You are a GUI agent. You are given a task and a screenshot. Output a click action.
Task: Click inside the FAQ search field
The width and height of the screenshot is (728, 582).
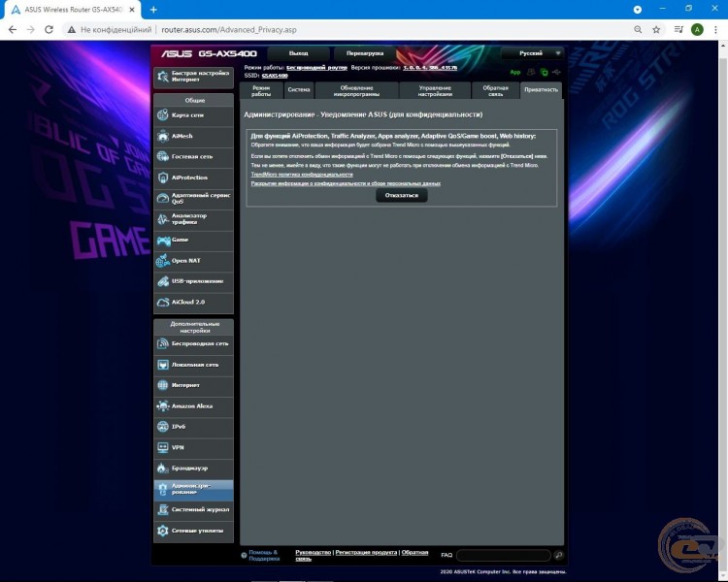(503, 555)
